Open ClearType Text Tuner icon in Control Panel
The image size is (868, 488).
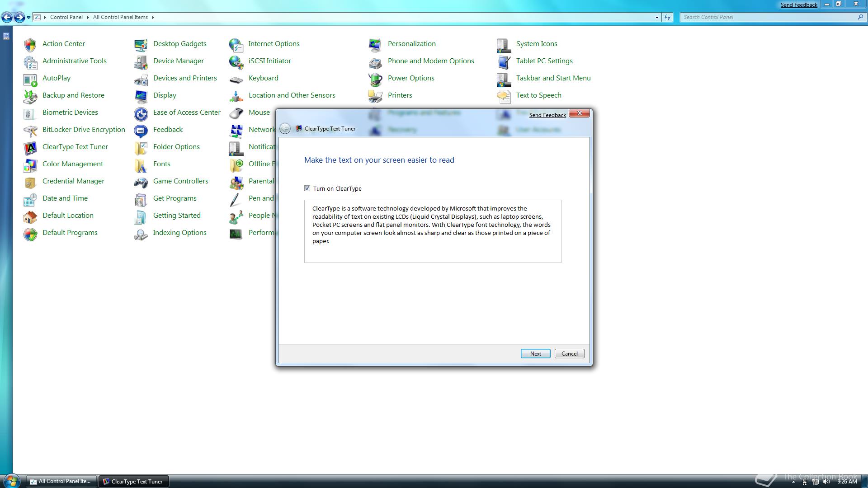click(x=30, y=147)
